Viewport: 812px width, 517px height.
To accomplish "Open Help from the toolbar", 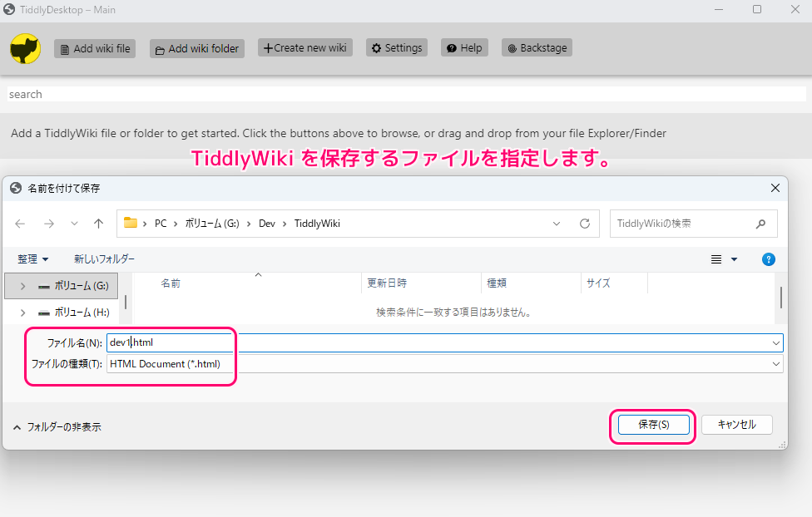I will [463, 47].
